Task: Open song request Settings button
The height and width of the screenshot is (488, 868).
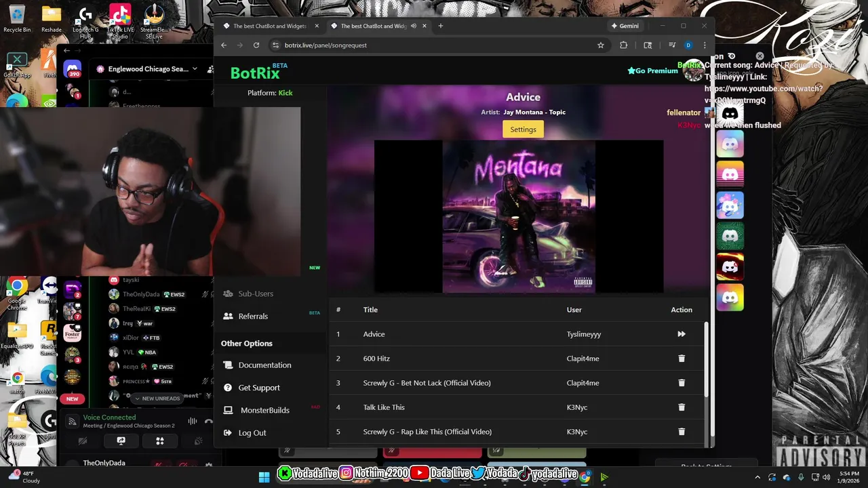Action: tap(523, 129)
